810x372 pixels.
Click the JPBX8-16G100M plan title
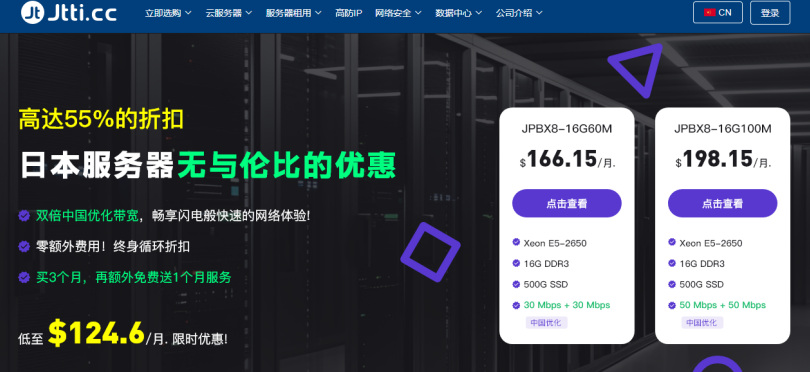[722, 129]
